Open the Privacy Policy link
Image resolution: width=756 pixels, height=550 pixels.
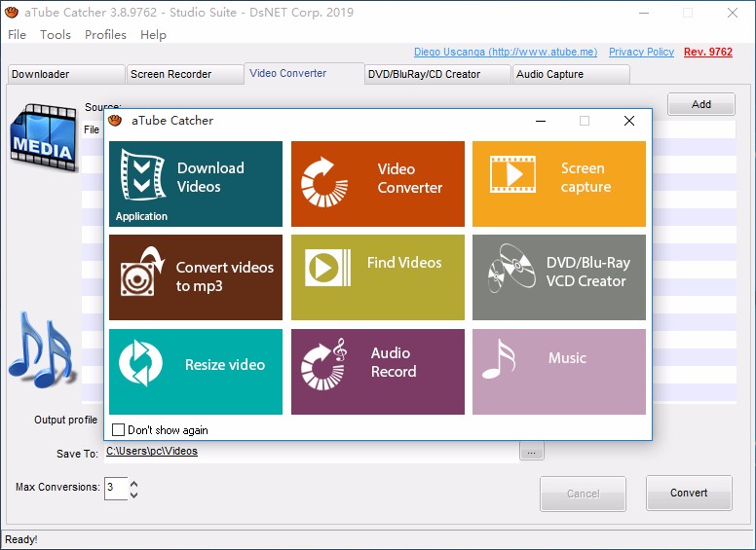(x=641, y=52)
